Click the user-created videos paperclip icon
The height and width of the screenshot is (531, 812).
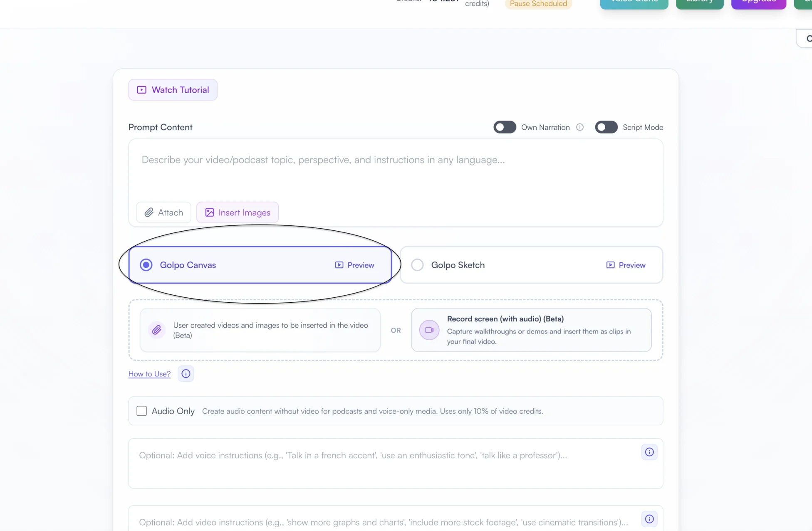pos(156,330)
